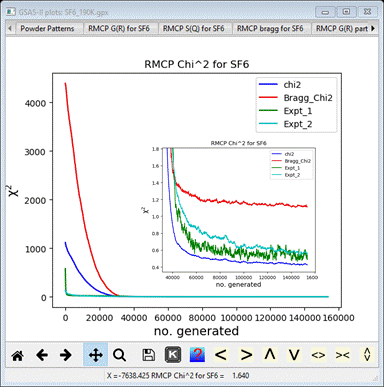Expand plot horizontally with <> button
Viewport: 384px width, 387px height.
click(318, 355)
